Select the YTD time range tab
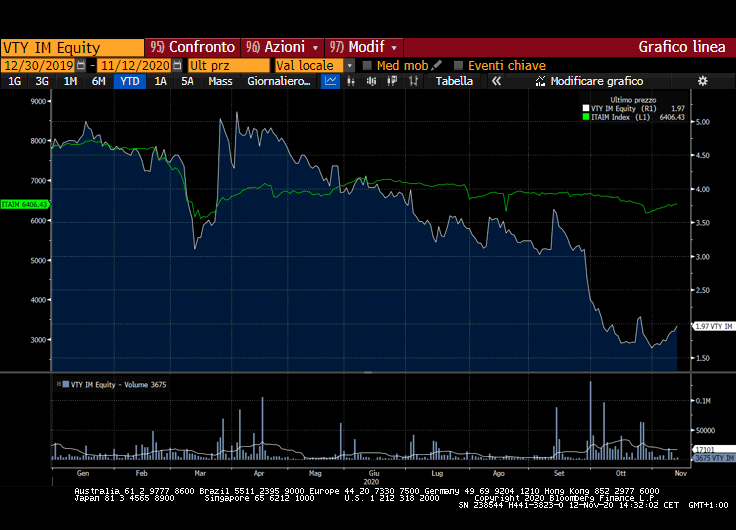Viewport: 736px width, 530px height. click(130, 81)
